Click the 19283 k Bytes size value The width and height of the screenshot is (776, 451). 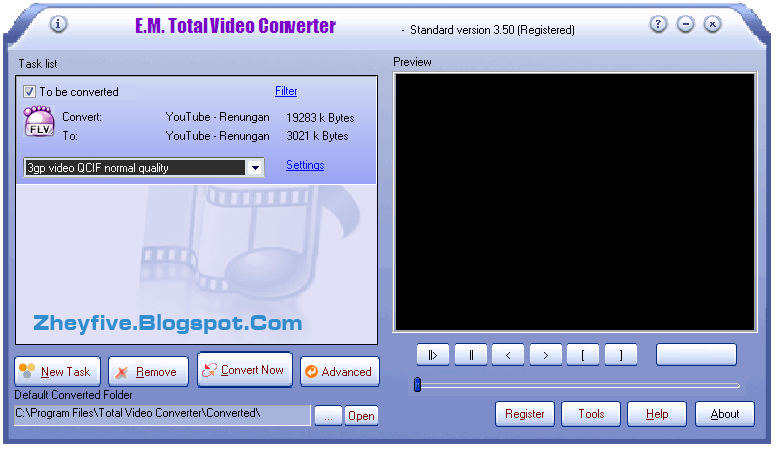click(x=320, y=118)
